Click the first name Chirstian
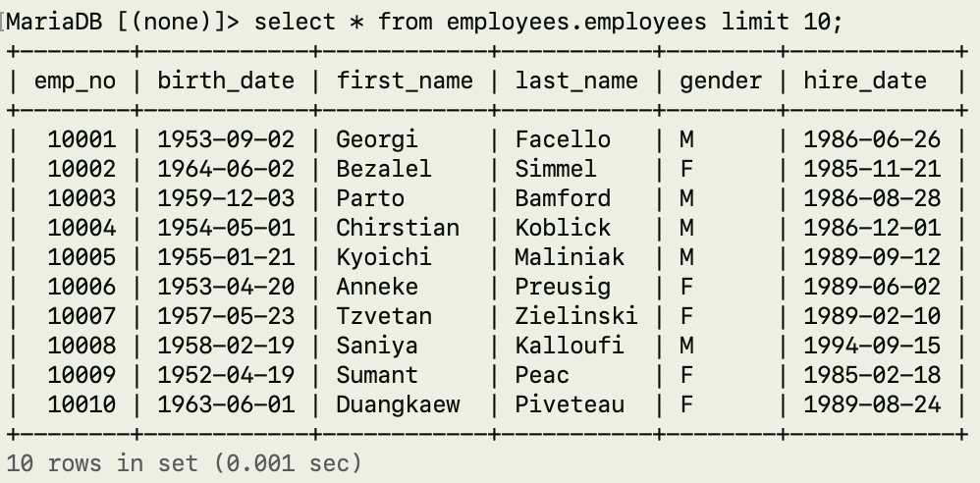980x483 pixels. (x=398, y=228)
